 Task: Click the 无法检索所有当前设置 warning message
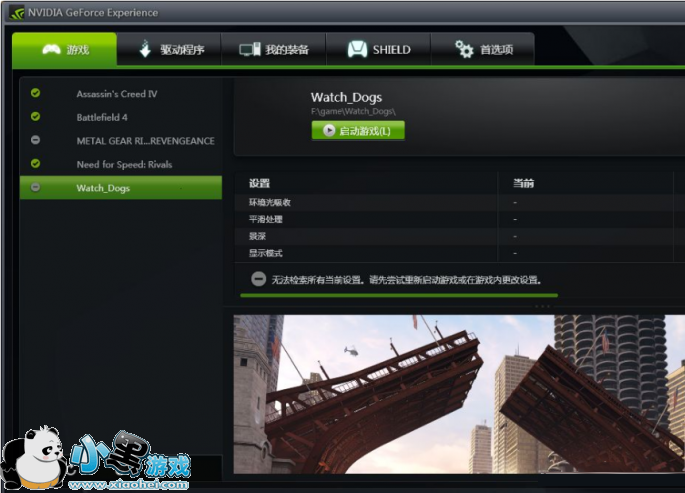[406, 280]
